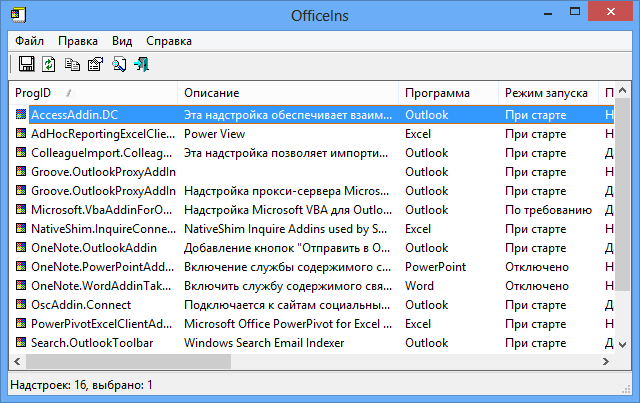
Task: Close the OfficeIns window
Action: pyautogui.click(x=611, y=12)
